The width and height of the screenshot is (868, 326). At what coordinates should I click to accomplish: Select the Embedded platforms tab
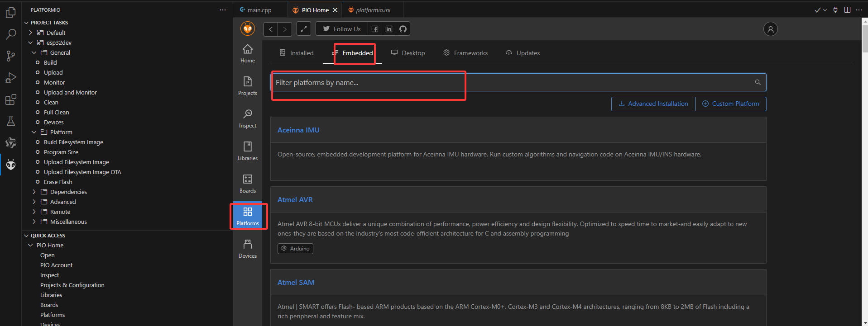point(352,53)
